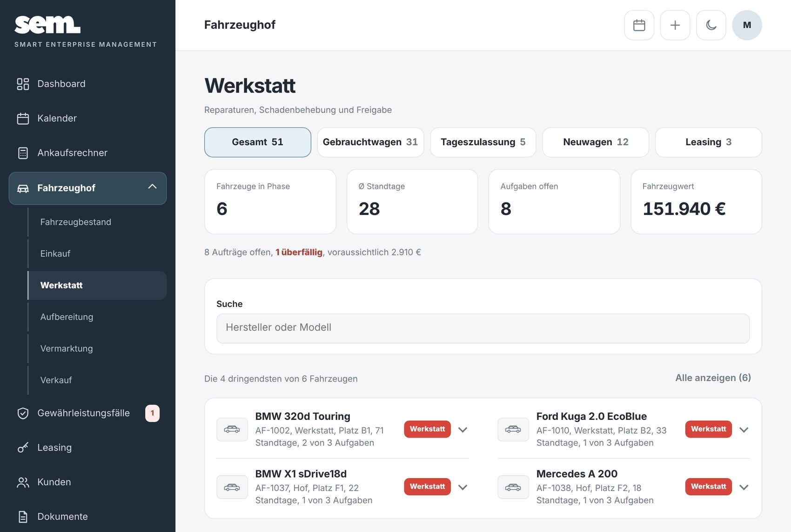Expand the BMW 320d Touring row chevron

463,430
